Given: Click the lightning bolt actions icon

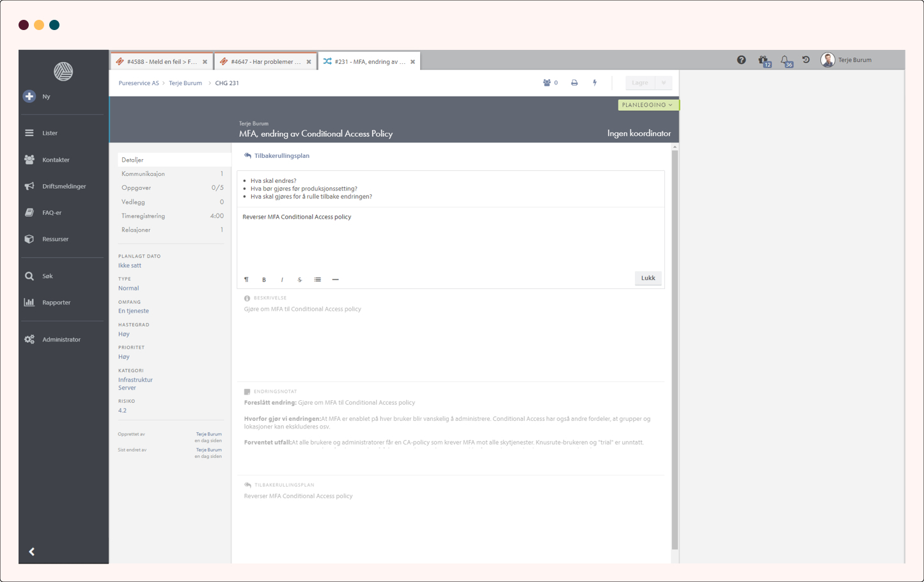Looking at the screenshot, I should (x=595, y=83).
